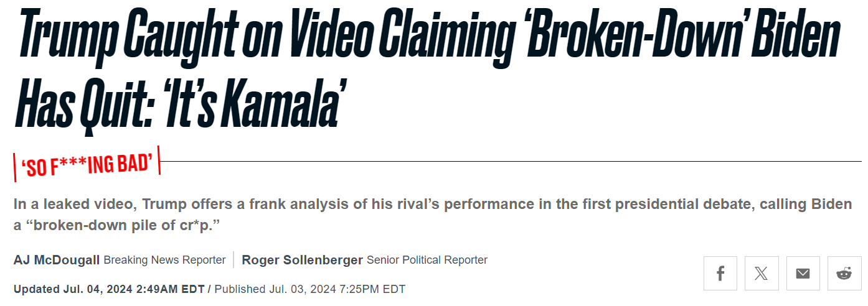Screen dimensions: 868x306
Task: Click the 'Breaking News Reporter' title
Action: [164, 260]
